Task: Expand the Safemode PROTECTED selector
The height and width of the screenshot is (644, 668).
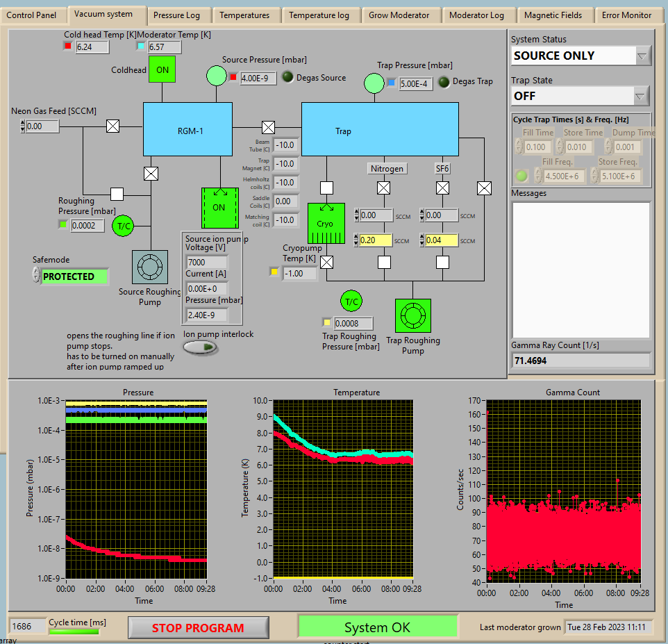Action: [x=37, y=276]
